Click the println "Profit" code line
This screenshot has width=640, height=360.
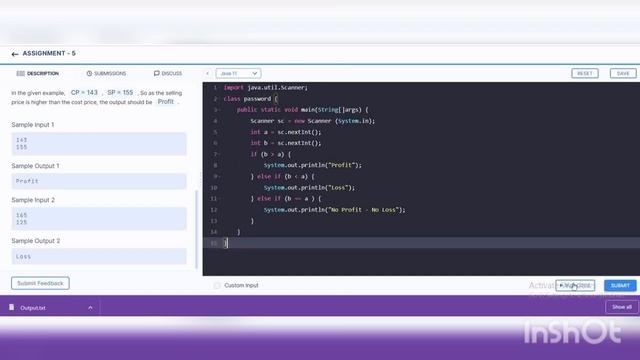(x=313, y=165)
